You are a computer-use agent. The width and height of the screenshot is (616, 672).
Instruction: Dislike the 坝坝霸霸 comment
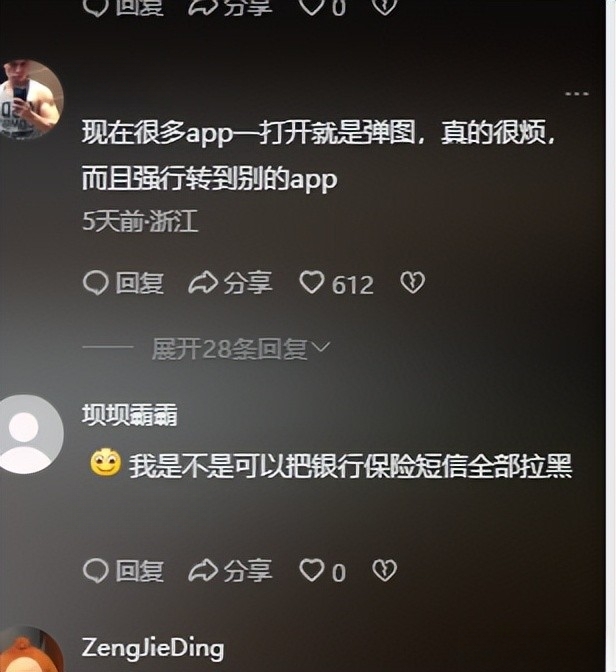click(384, 571)
